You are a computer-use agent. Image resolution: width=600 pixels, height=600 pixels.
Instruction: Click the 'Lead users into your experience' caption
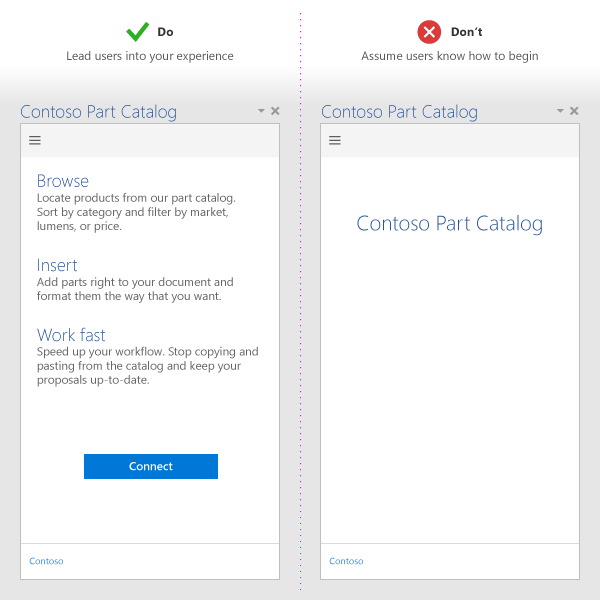point(150,56)
